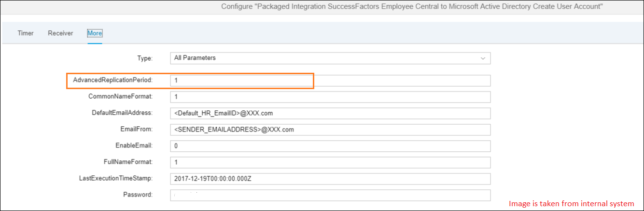The height and width of the screenshot is (211, 644).
Task: Click the EnableEmail value field
Action: 330,146
